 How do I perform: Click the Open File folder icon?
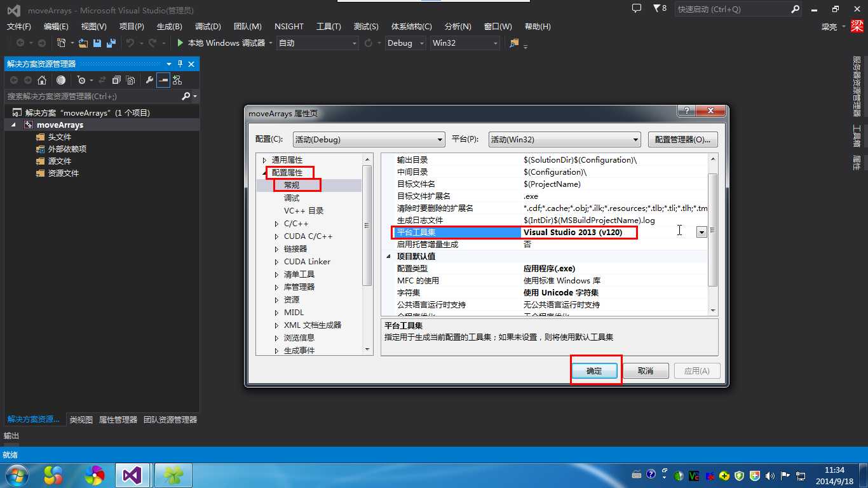(83, 43)
